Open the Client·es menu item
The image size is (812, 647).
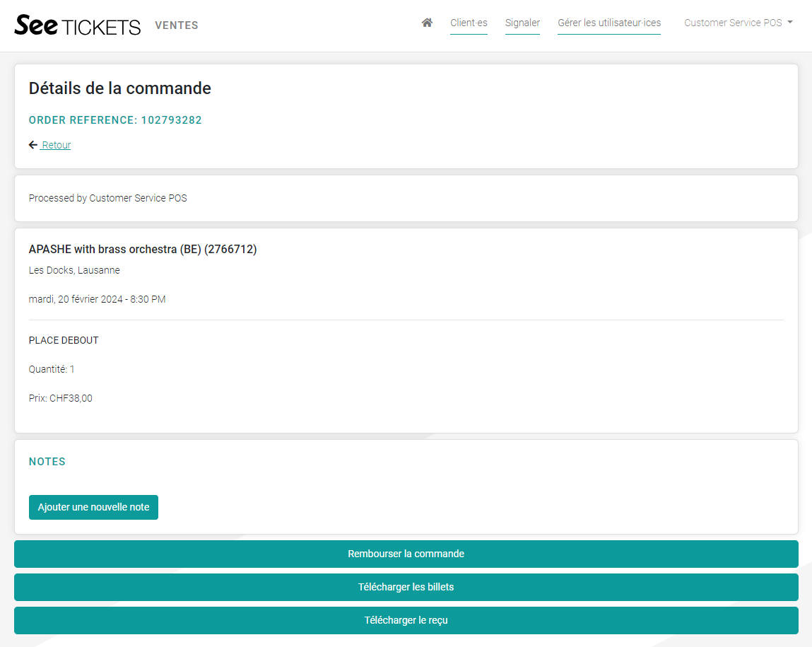pos(469,23)
